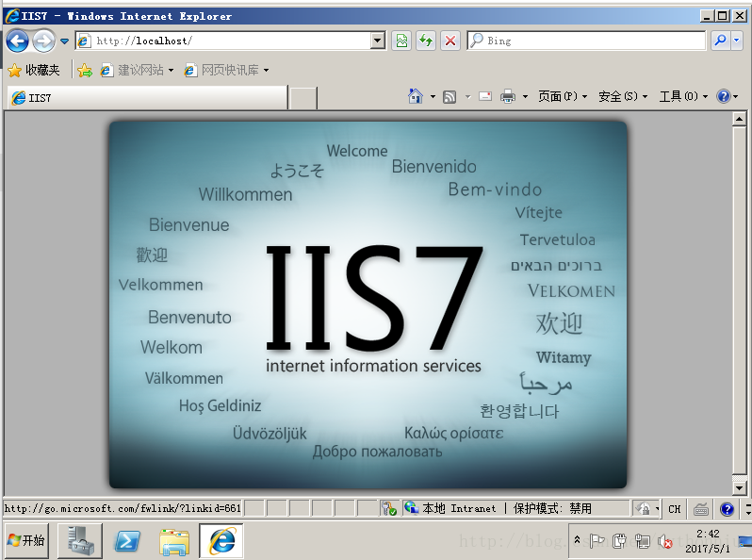Click the muted volume tray icon
The image size is (752, 560).
click(x=665, y=541)
